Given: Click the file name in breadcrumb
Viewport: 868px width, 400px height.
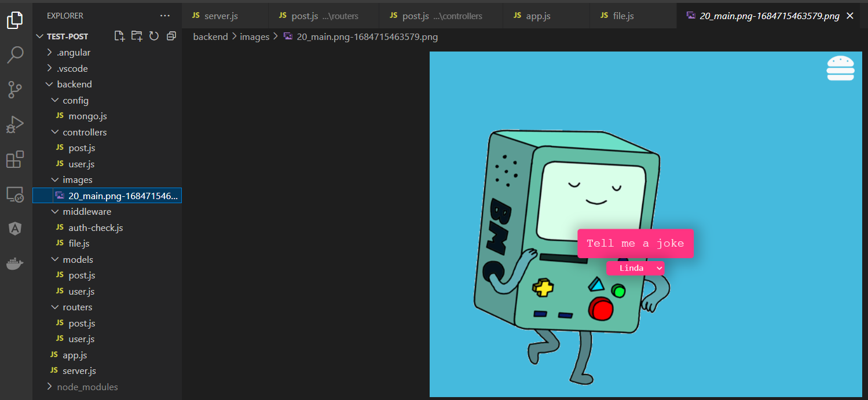Looking at the screenshot, I should (367, 36).
